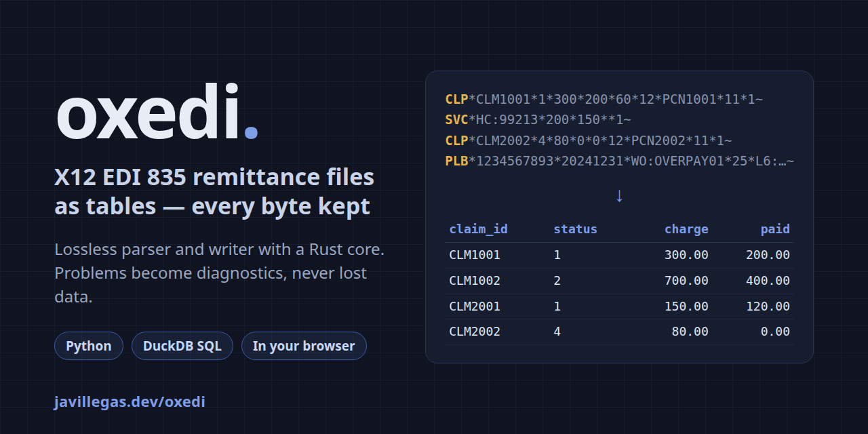868x434 pixels.
Task: Click the CLM1002 claim_id cell
Action: click(x=475, y=281)
